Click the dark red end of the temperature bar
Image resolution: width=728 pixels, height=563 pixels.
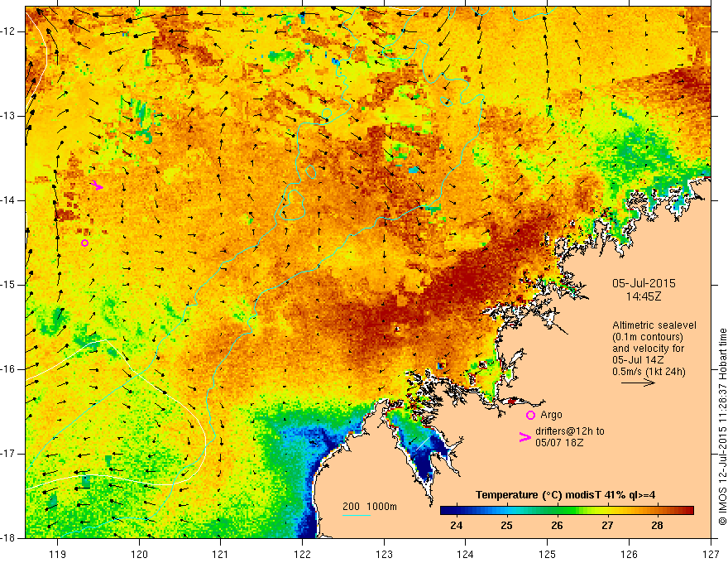688,511
